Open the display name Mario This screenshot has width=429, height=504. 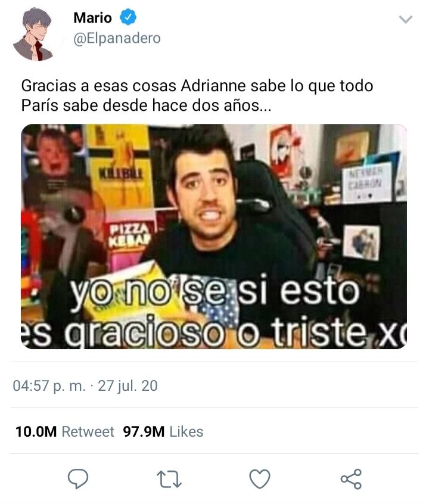click(92, 18)
